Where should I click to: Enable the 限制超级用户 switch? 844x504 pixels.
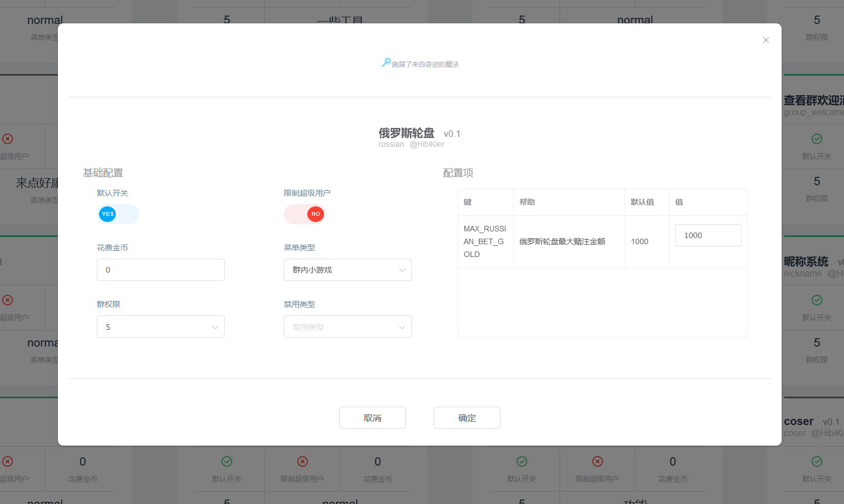305,214
